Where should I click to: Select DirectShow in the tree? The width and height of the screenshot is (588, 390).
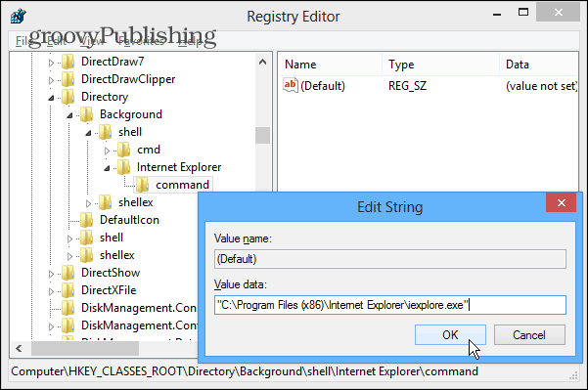111,273
